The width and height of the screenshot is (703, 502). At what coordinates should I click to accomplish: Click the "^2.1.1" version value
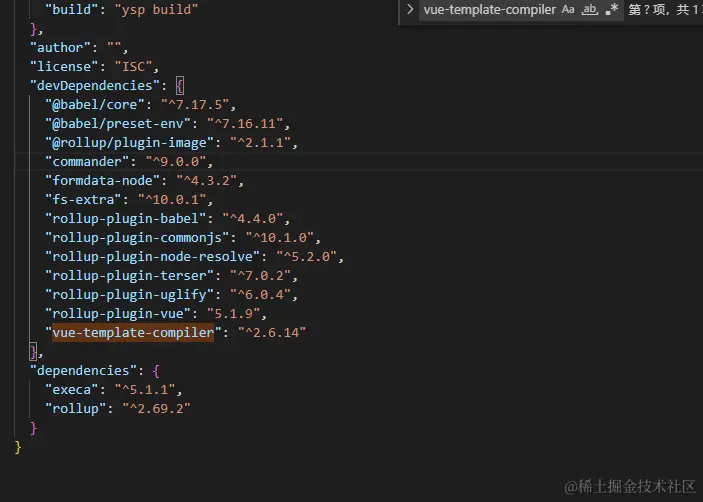point(260,143)
